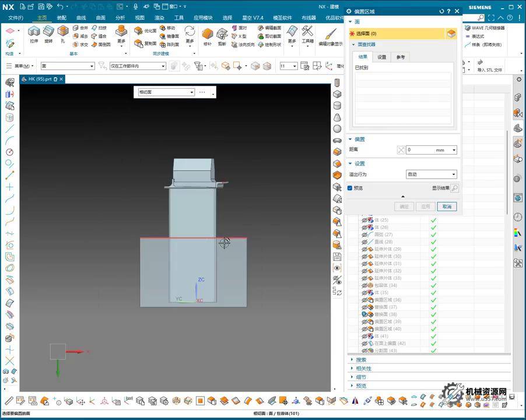Open the 溢出行为 dropdown set to 自动
This screenshot has height=420, width=526.
pos(431,174)
